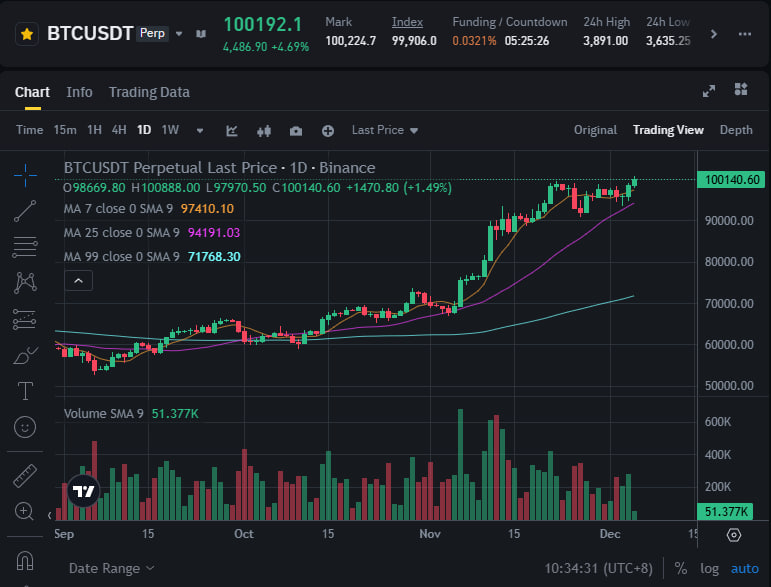Select the horizontal lines Fibonacci tool
Viewport: 771px width, 587px height.
click(25, 247)
